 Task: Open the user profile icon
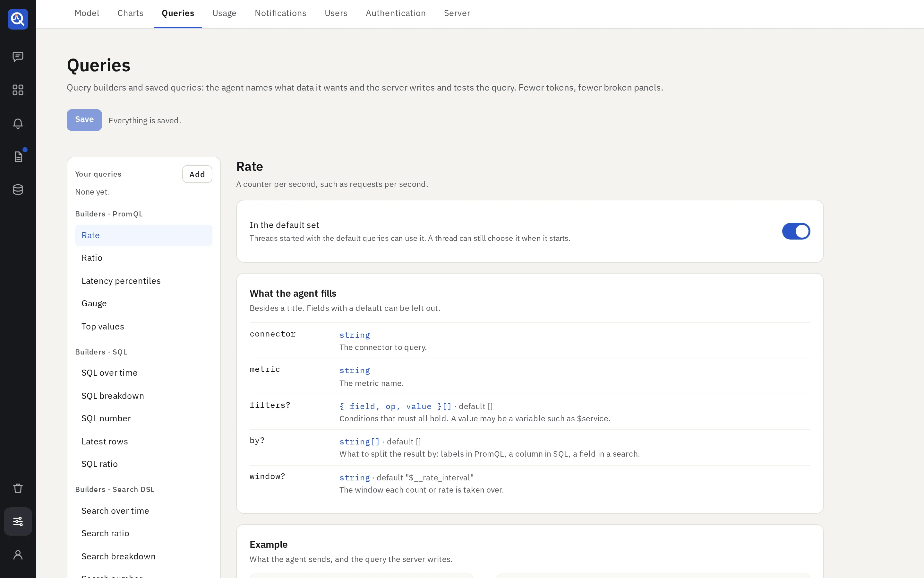point(18,555)
